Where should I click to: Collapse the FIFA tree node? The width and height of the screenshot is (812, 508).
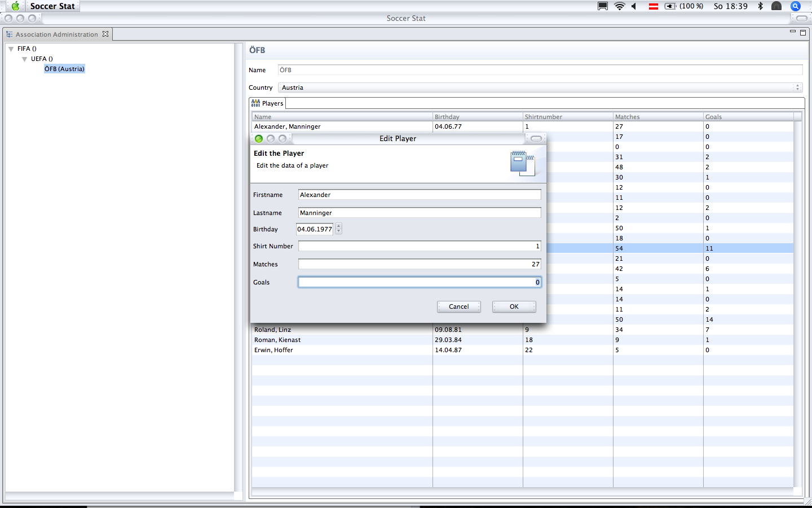point(11,49)
